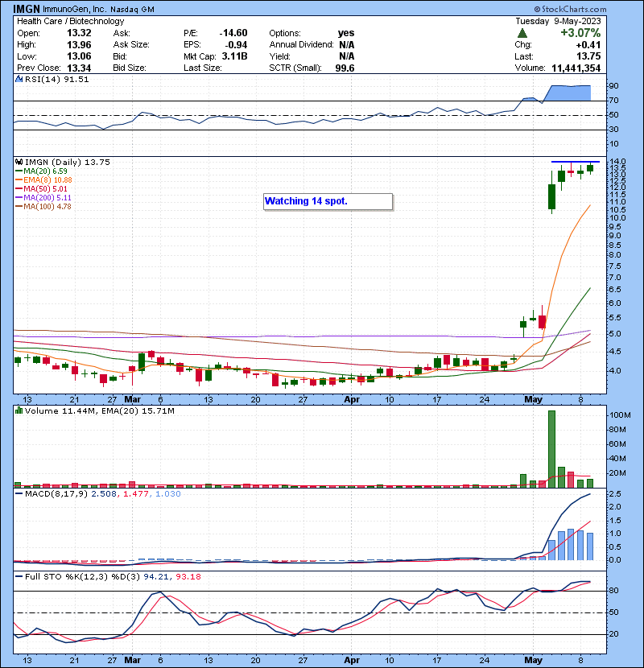The width and height of the screenshot is (644, 668).
Task: Click the 10.0 mark on the price axis
Action: click(617, 218)
